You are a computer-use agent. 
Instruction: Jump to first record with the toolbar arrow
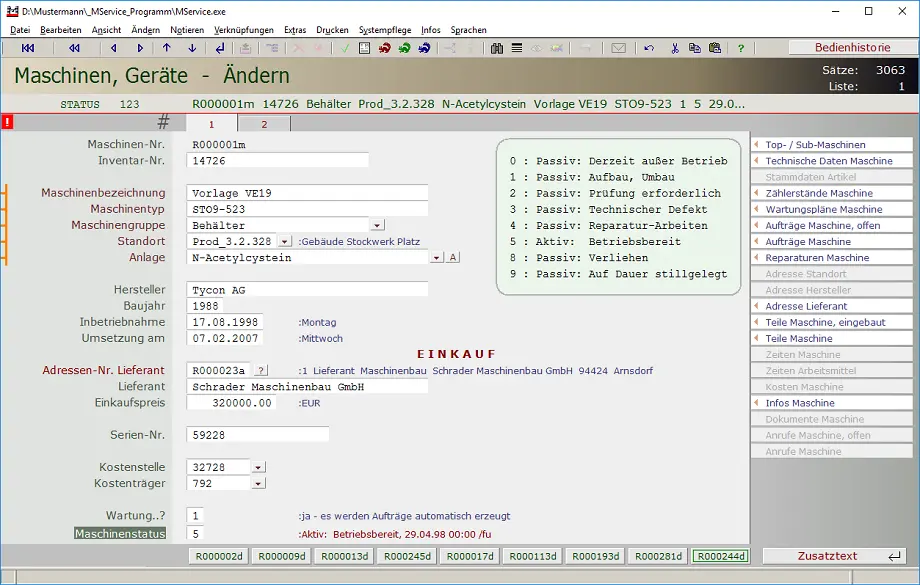[27, 48]
